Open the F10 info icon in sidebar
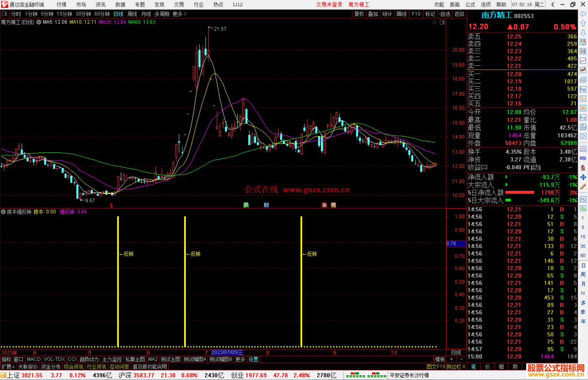 coord(583,90)
